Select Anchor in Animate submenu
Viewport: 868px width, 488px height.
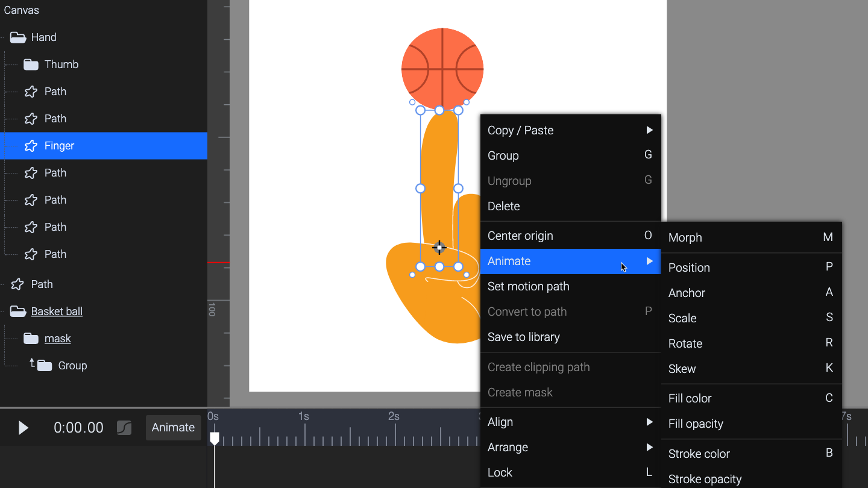point(751,293)
